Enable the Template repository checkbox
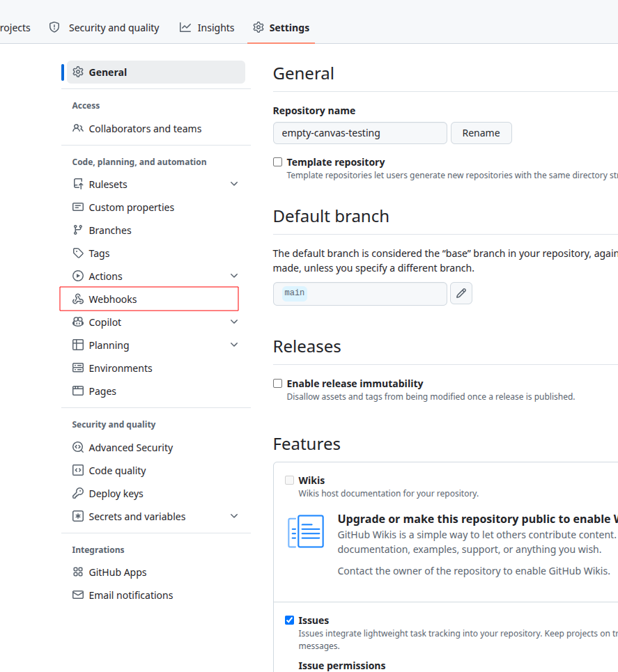This screenshot has height=672, width=618. click(277, 162)
